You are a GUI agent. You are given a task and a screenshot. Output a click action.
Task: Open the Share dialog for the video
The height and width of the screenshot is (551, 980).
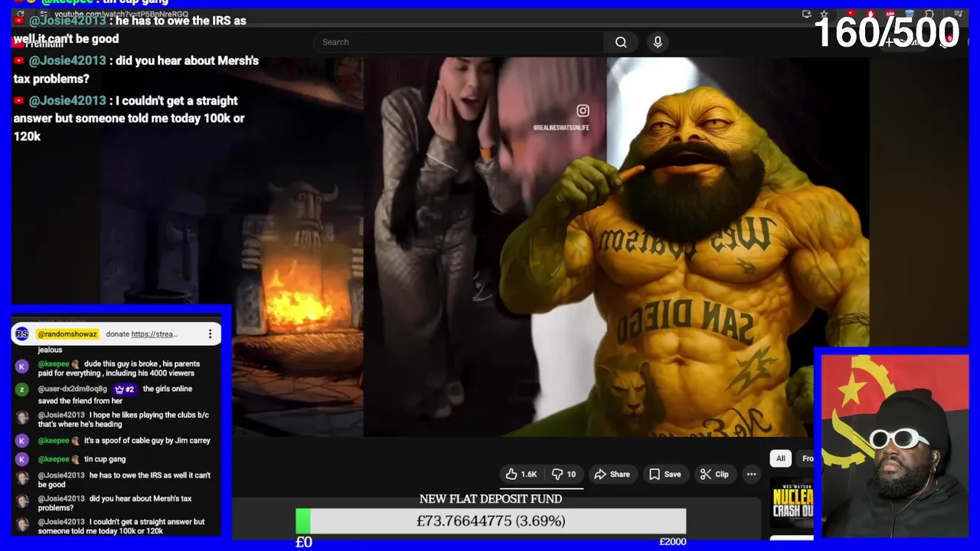pos(612,474)
